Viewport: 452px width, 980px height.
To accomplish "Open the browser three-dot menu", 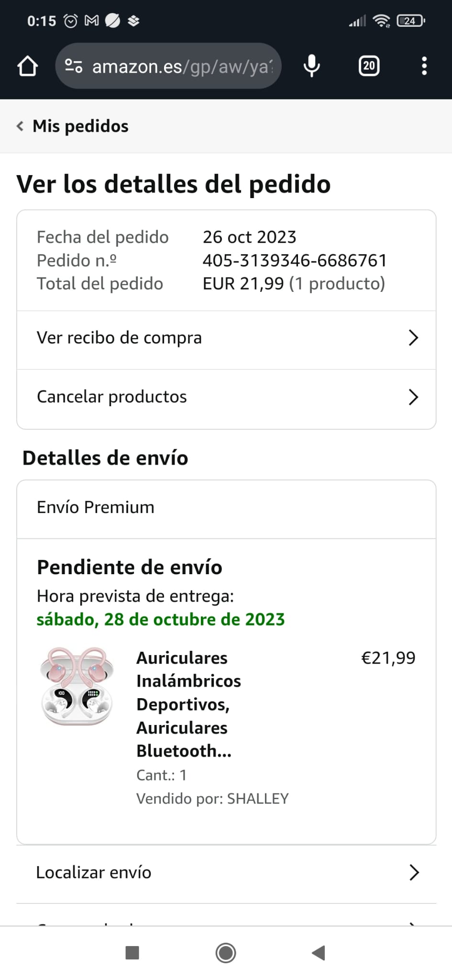I will [x=424, y=66].
